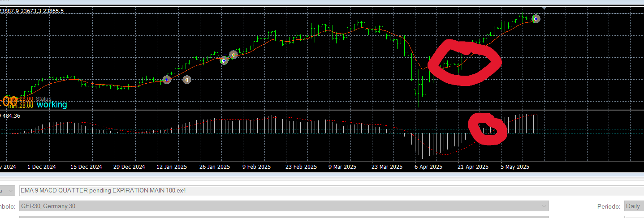Select the blue trade marker at the May 2025 high

(536, 19)
